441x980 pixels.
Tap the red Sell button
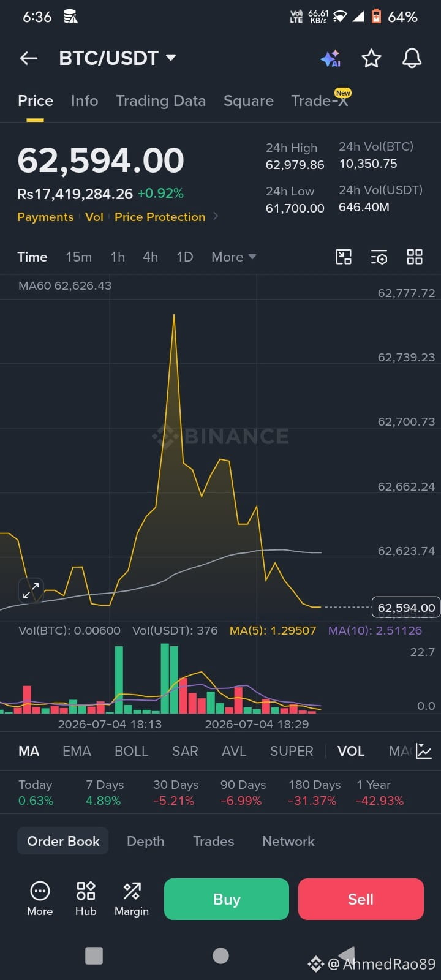[361, 899]
